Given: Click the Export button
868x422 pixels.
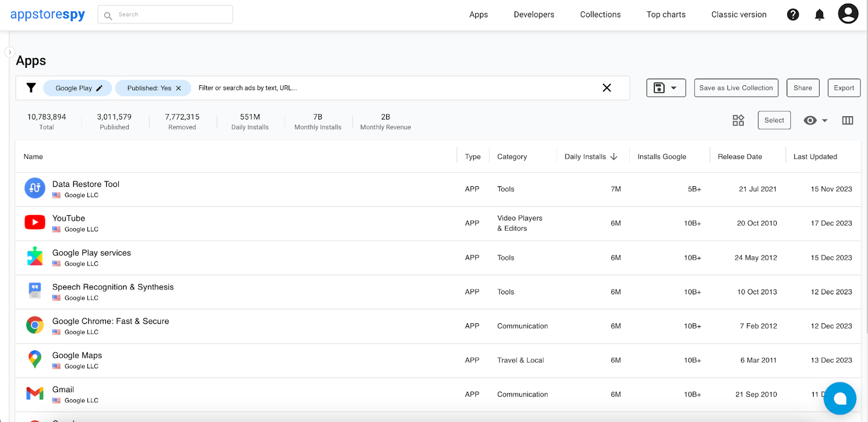Looking at the screenshot, I should point(844,88).
